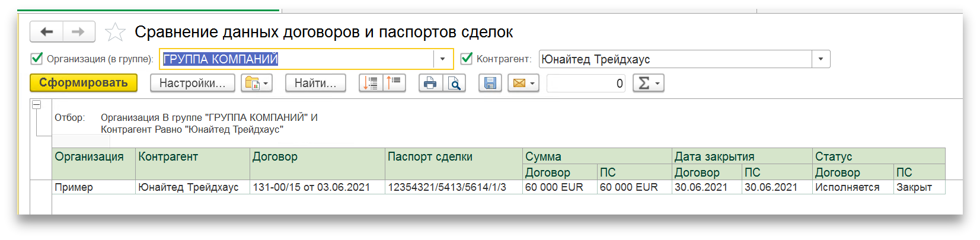
Task: Open the Организация ГРУППА КОМПАНИЙ dropdown list
Action: tap(442, 59)
